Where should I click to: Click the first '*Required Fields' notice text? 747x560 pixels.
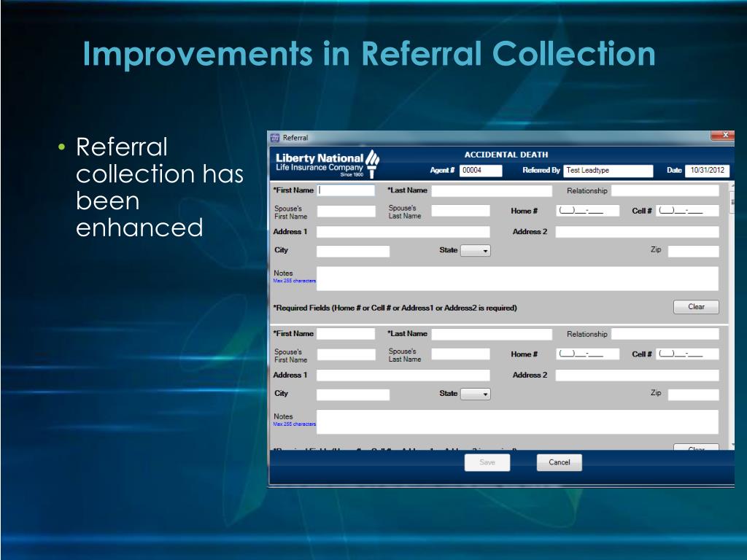coord(395,308)
